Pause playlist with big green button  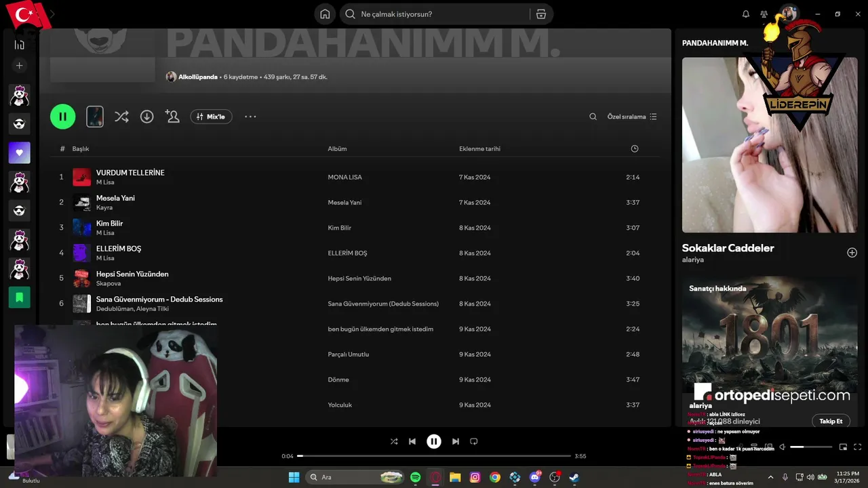62,117
